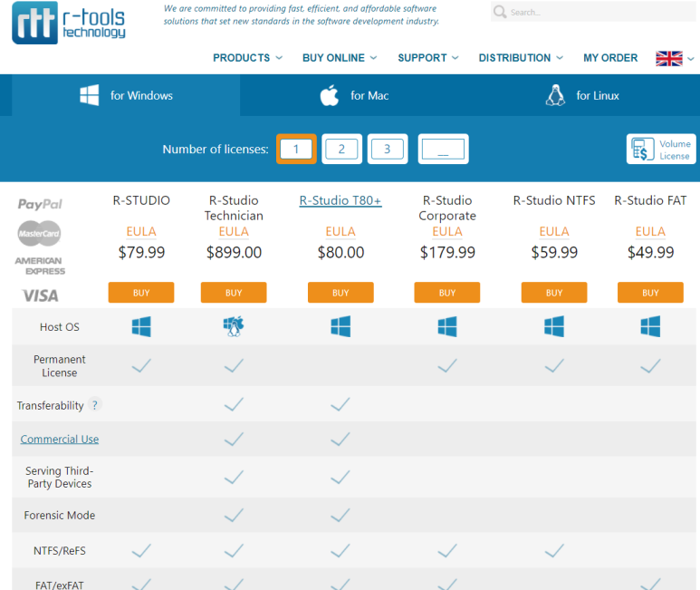Click the UK flag language icon

click(x=668, y=59)
